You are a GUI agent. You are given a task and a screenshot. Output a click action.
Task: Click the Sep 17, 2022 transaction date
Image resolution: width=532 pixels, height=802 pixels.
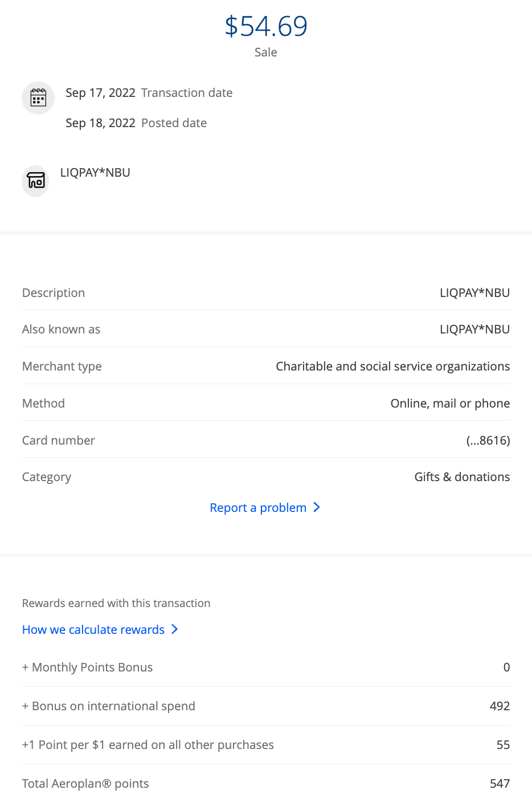[100, 93]
